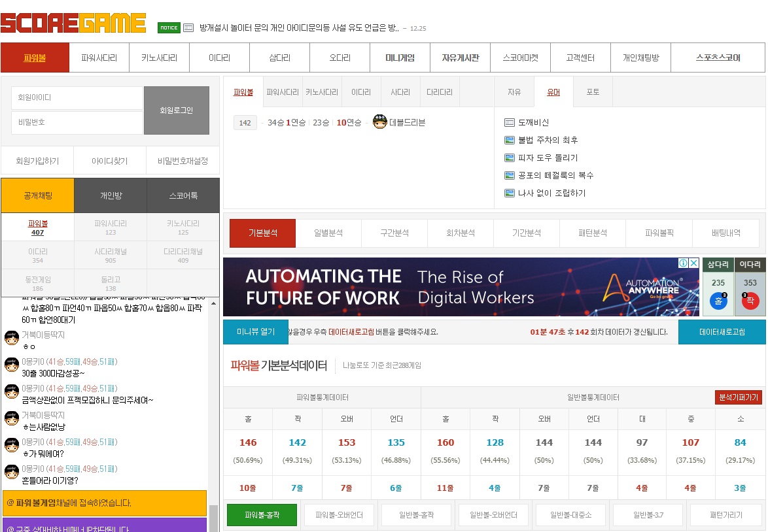Open the 아이디찾기 link
The image size is (768, 532).
(x=109, y=160)
